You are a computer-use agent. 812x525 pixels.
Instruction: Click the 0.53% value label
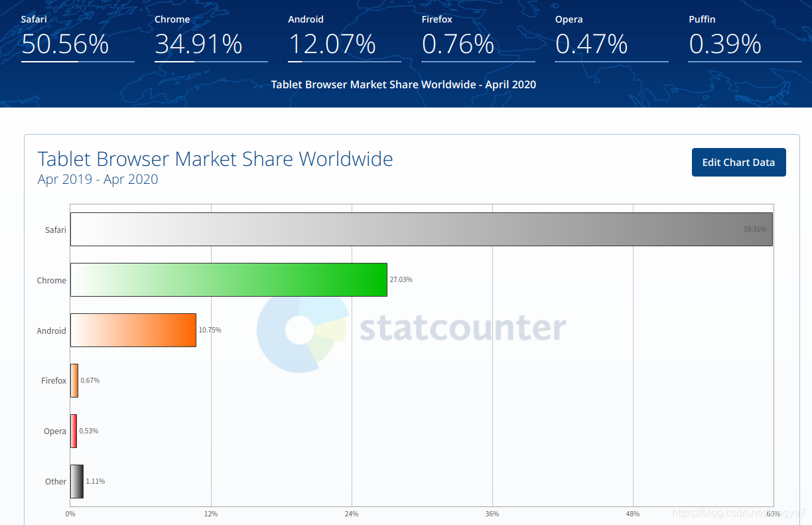pyautogui.click(x=89, y=431)
